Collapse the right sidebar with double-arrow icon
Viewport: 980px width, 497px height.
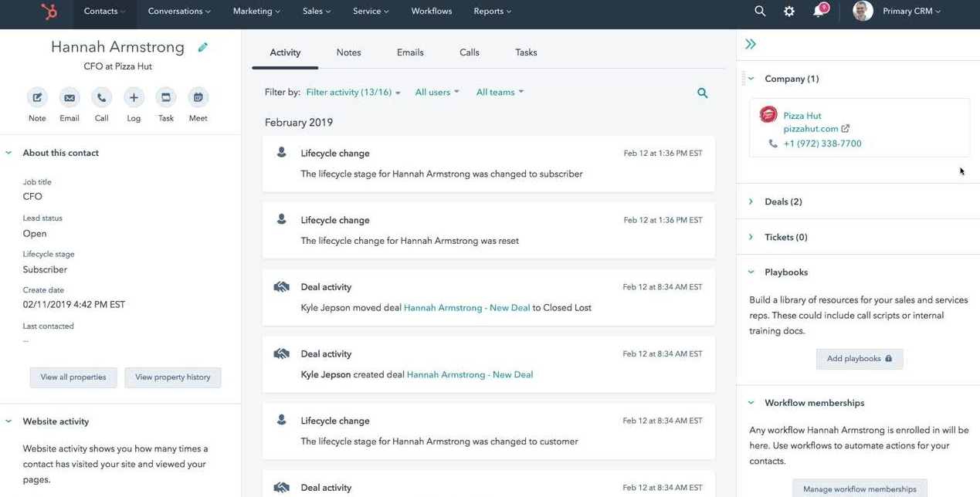click(750, 45)
